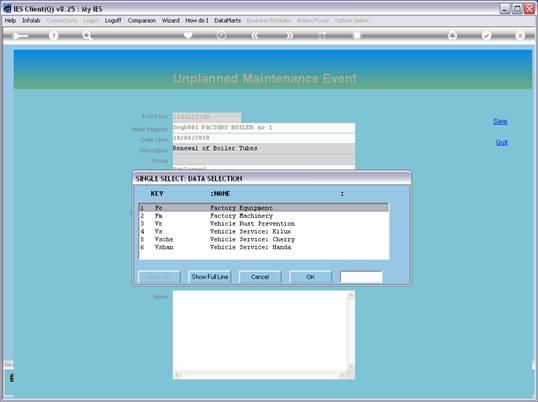The width and height of the screenshot is (538, 402).
Task: Confirm selection with the OK button
Action: (x=310, y=277)
